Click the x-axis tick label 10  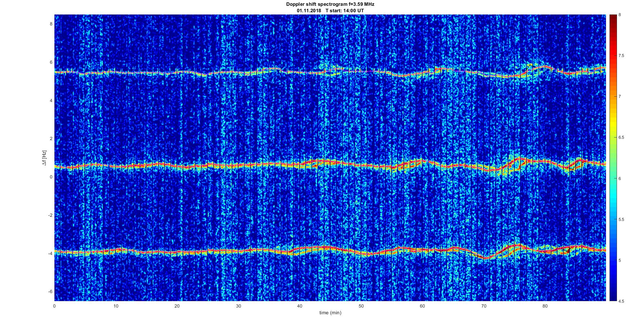coord(116,306)
